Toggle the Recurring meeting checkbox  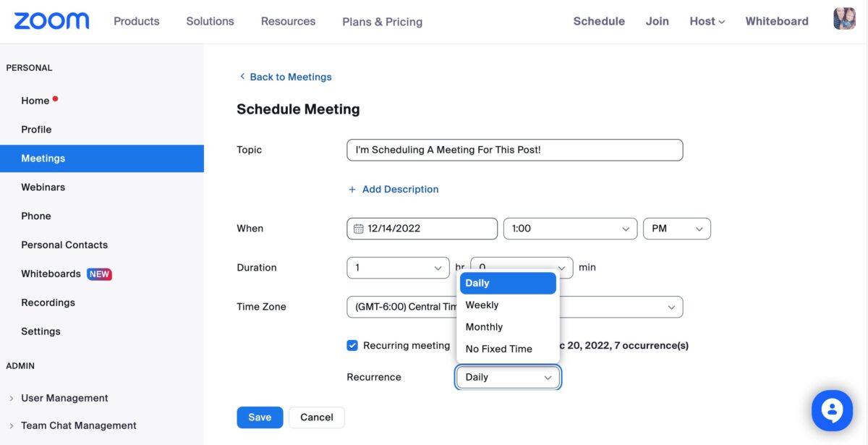[x=352, y=346]
